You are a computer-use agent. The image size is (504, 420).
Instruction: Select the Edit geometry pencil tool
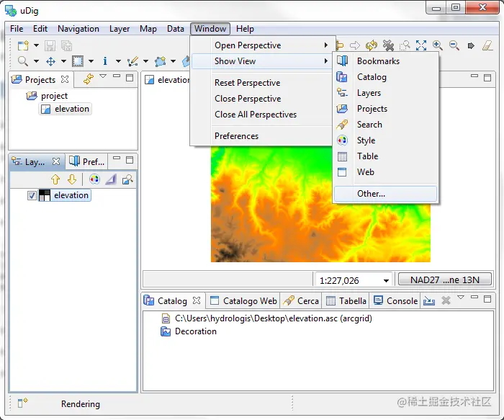pos(132,61)
